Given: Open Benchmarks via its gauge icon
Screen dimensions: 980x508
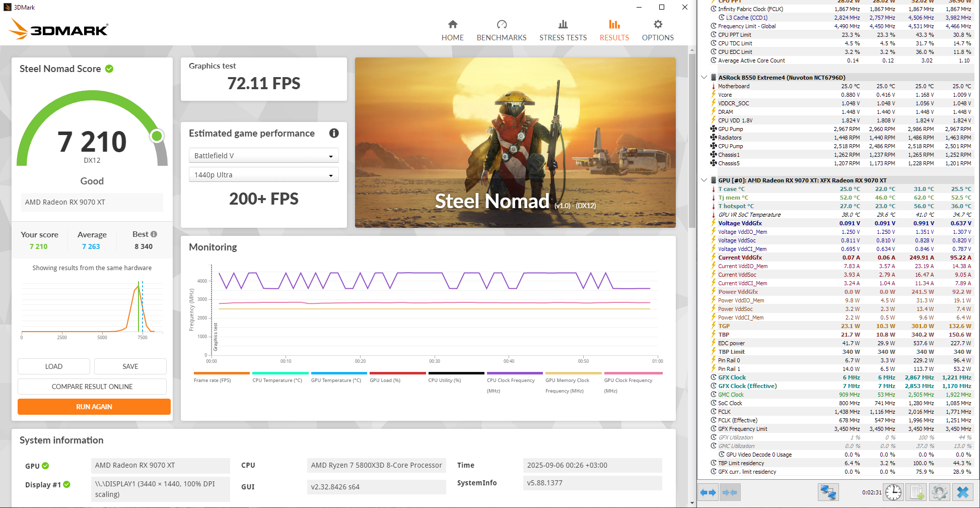Looking at the screenshot, I should (x=502, y=24).
